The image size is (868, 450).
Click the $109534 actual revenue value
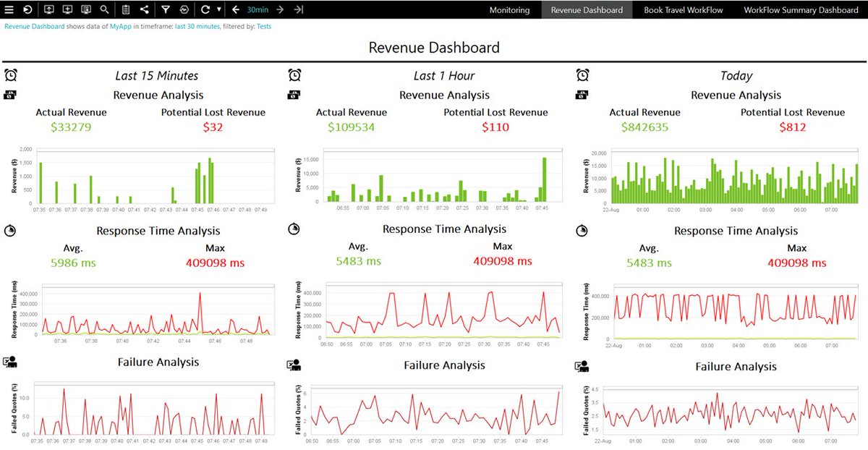(352, 127)
